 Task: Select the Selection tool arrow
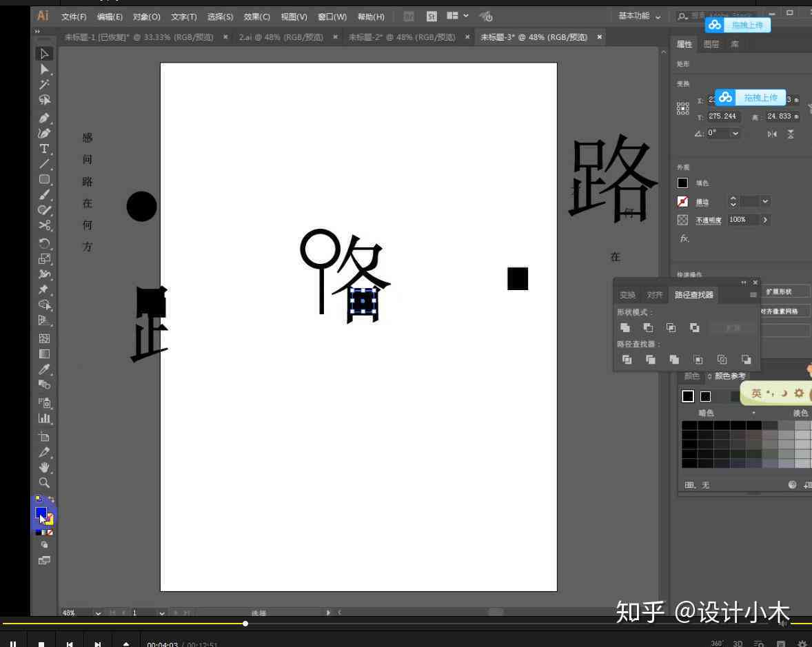44,54
